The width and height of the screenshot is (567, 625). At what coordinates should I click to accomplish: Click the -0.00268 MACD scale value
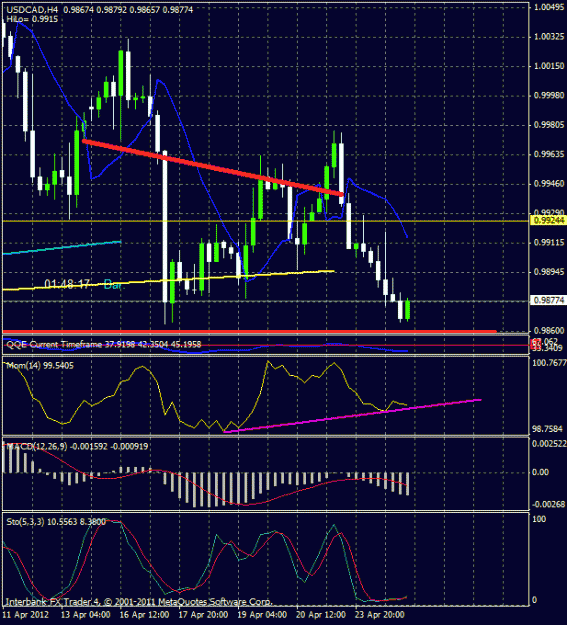pyautogui.click(x=549, y=505)
